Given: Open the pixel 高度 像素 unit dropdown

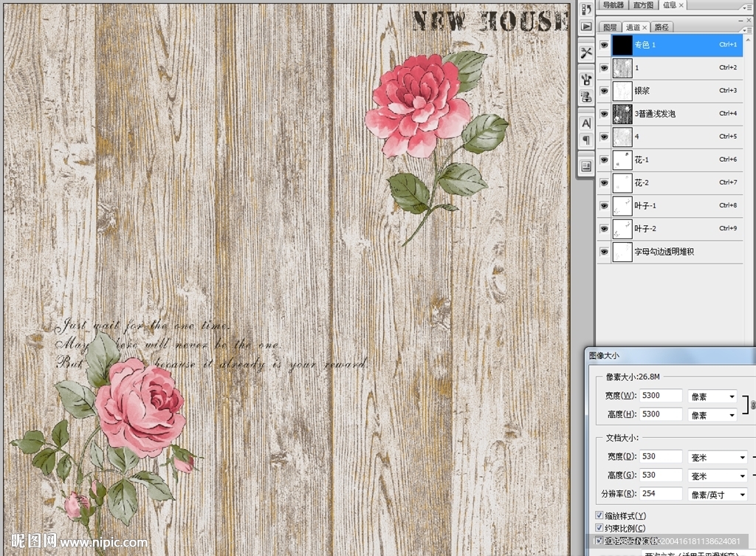Looking at the screenshot, I should (712, 416).
